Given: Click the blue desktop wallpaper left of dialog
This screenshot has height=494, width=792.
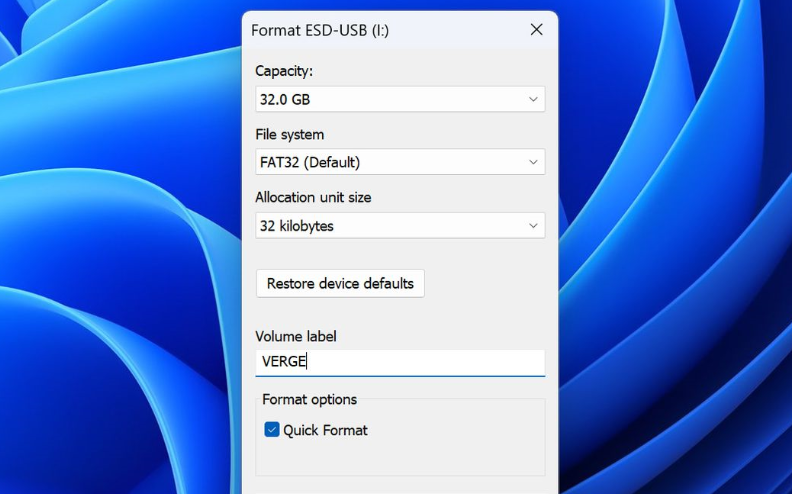Looking at the screenshot, I should pyautogui.click(x=120, y=250).
